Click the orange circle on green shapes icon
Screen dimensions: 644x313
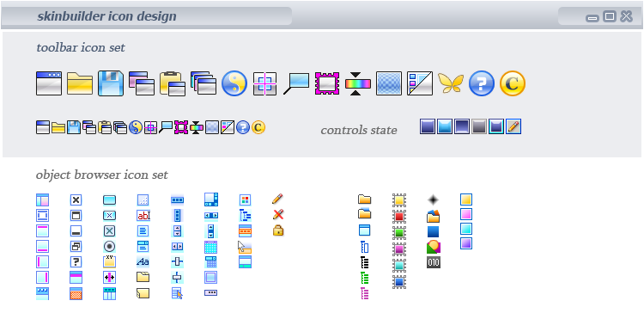click(434, 247)
